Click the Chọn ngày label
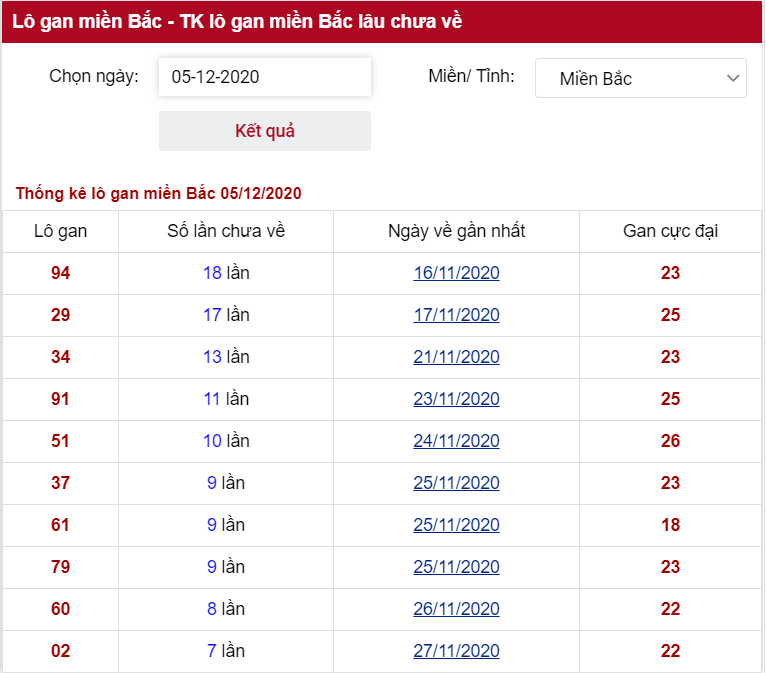 [94, 77]
